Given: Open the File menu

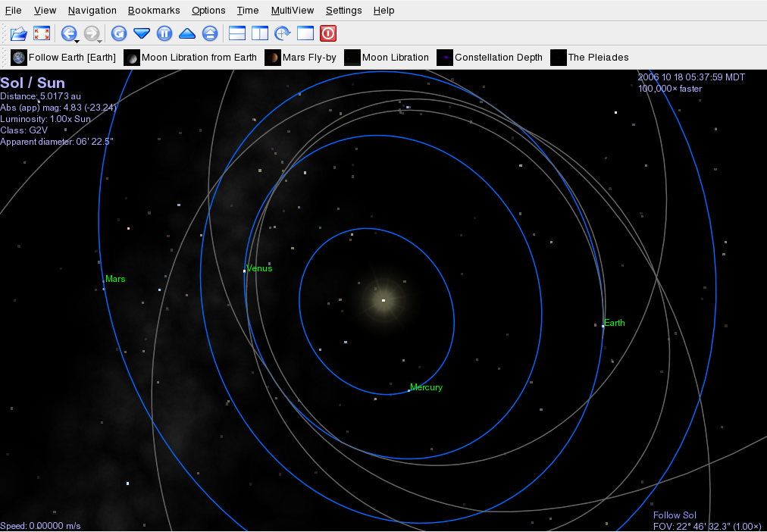Looking at the screenshot, I should (13, 11).
